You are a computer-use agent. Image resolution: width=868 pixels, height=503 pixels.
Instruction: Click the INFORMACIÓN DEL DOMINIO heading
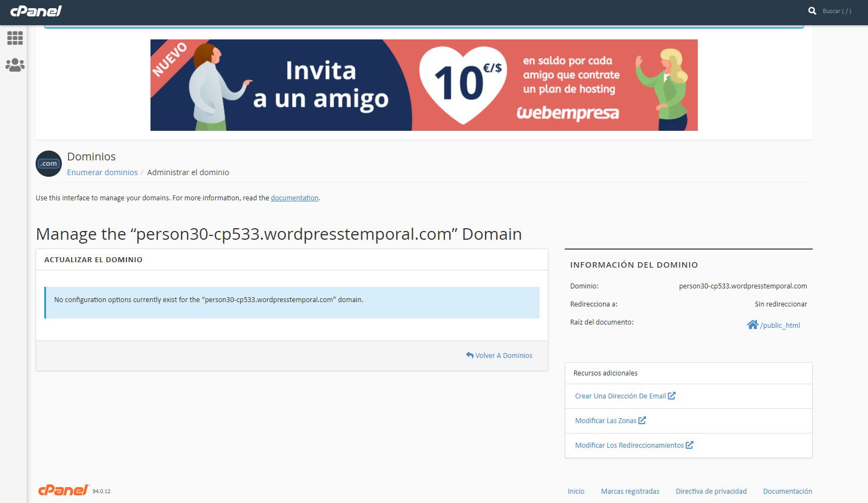[x=634, y=265]
